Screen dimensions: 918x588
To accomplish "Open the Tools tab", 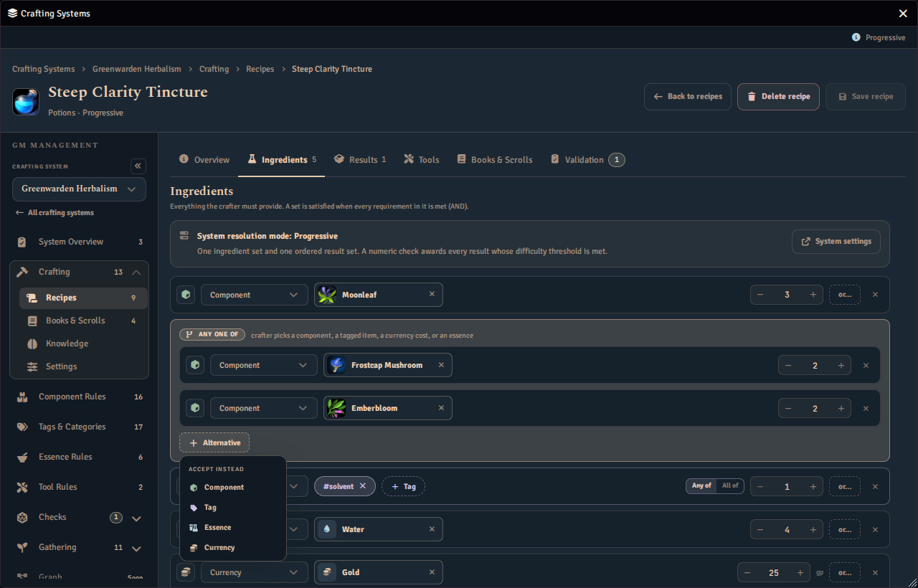I will click(x=422, y=160).
